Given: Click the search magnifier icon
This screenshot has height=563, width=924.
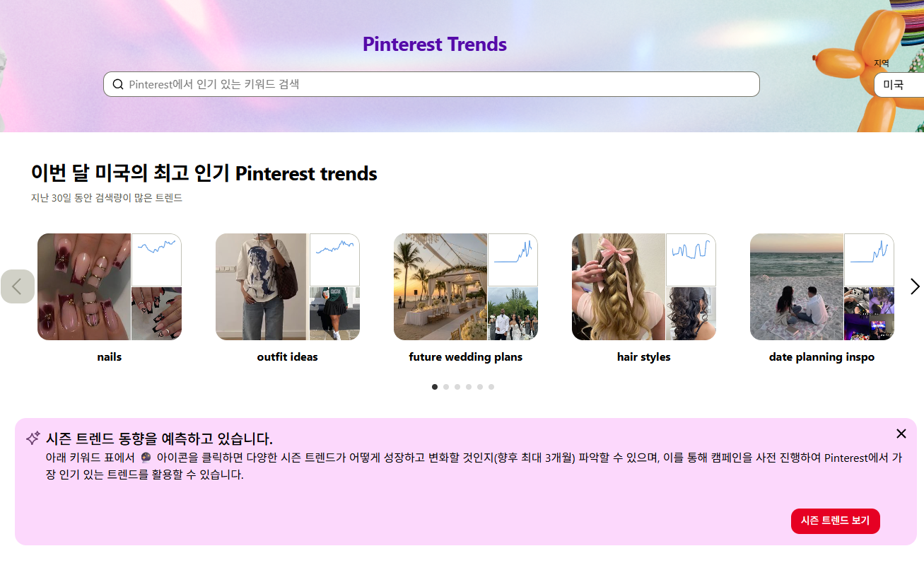Looking at the screenshot, I should click(118, 84).
